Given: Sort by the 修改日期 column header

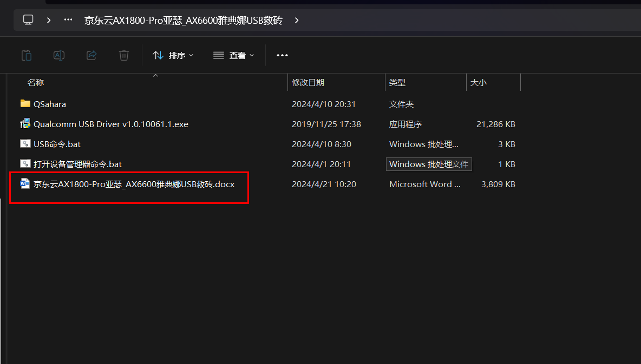Looking at the screenshot, I should [x=308, y=83].
